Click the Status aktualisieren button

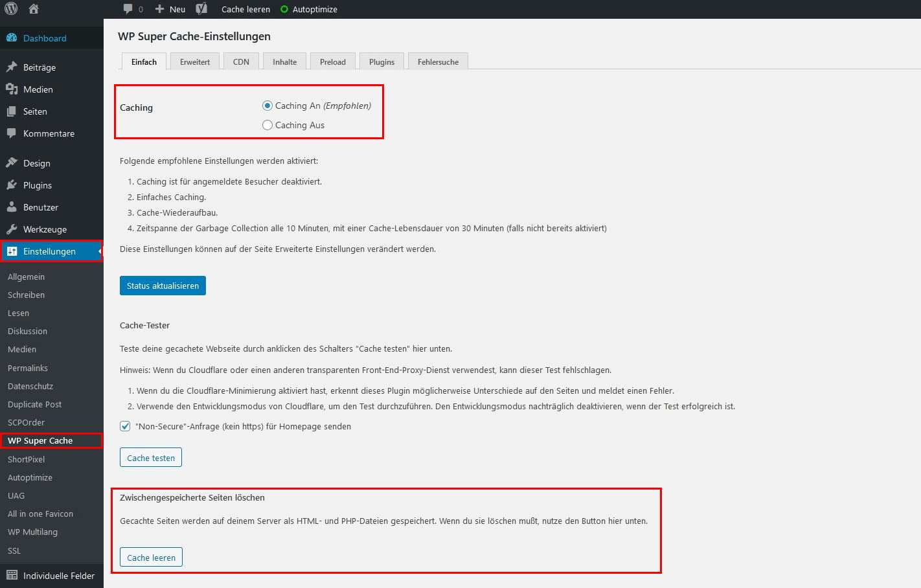click(163, 286)
